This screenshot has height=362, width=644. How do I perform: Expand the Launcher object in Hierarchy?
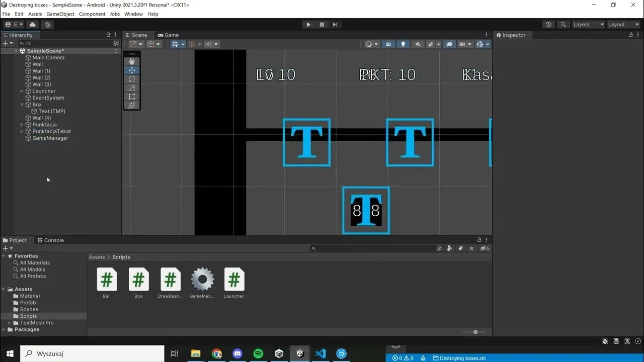click(x=22, y=91)
